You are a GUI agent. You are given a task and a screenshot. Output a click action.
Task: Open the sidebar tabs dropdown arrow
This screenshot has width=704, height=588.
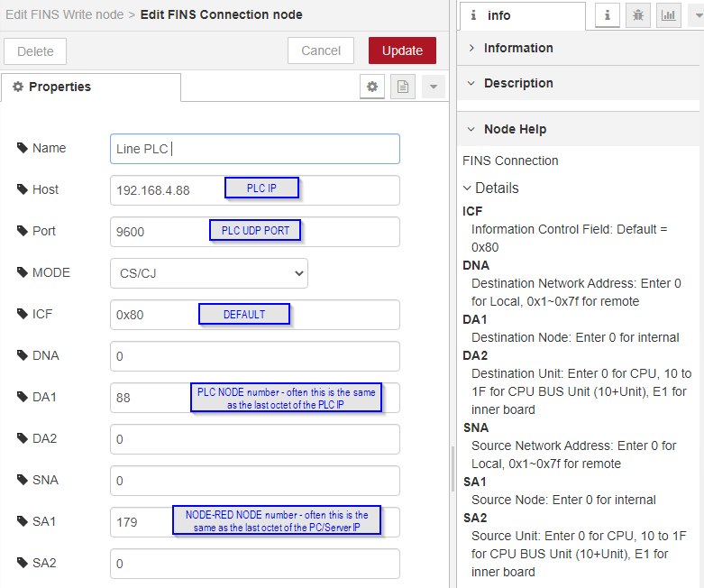tap(699, 15)
